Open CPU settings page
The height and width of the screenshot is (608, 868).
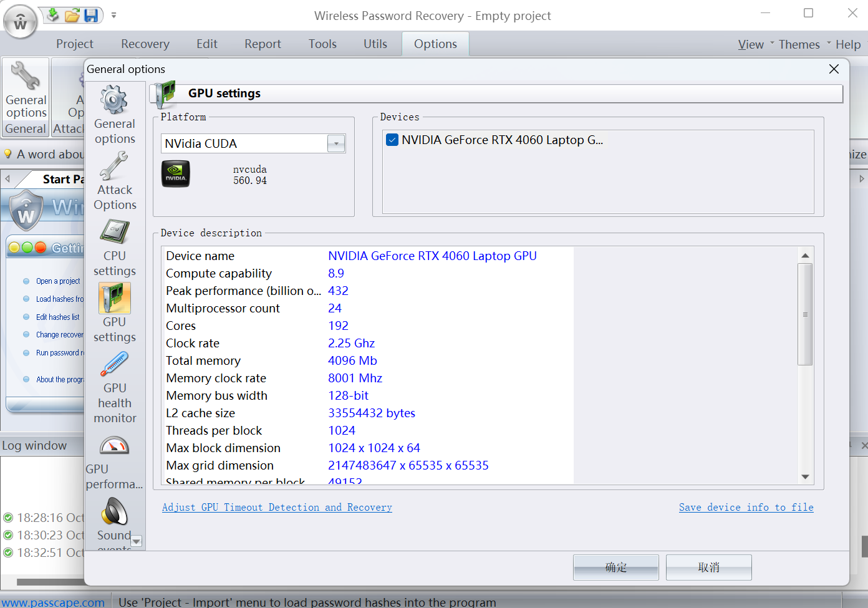coord(115,248)
